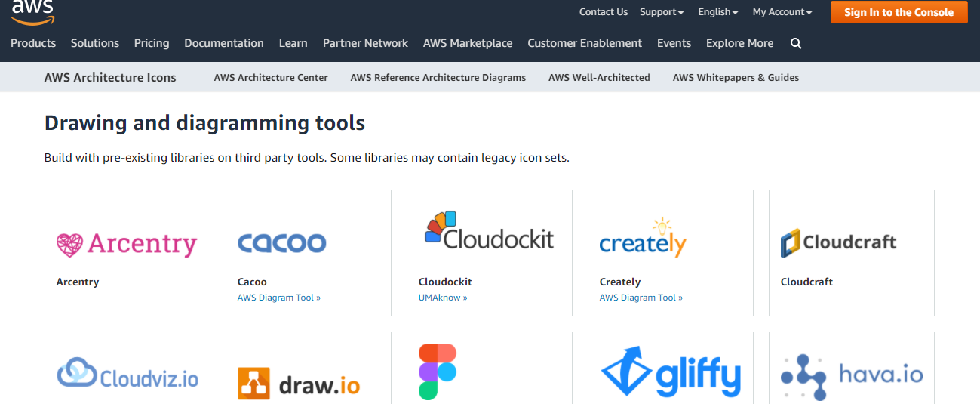The height and width of the screenshot is (404, 980).
Task: Open the Learn menu
Action: (293, 43)
